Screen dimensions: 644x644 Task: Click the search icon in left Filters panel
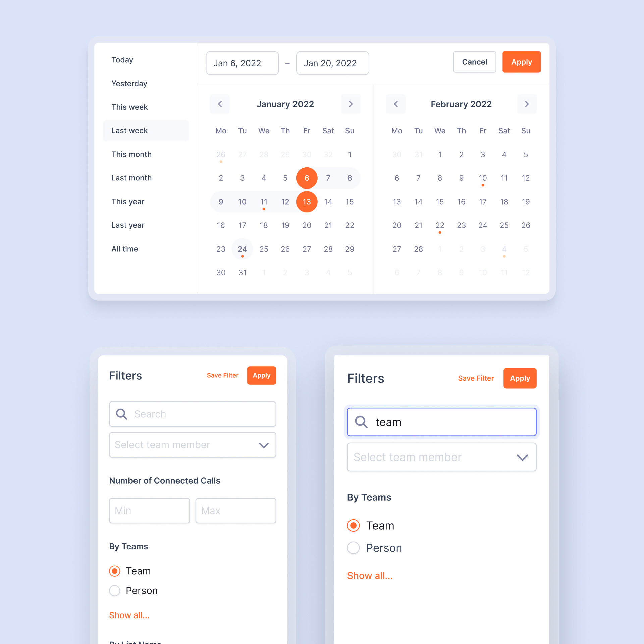[121, 414]
